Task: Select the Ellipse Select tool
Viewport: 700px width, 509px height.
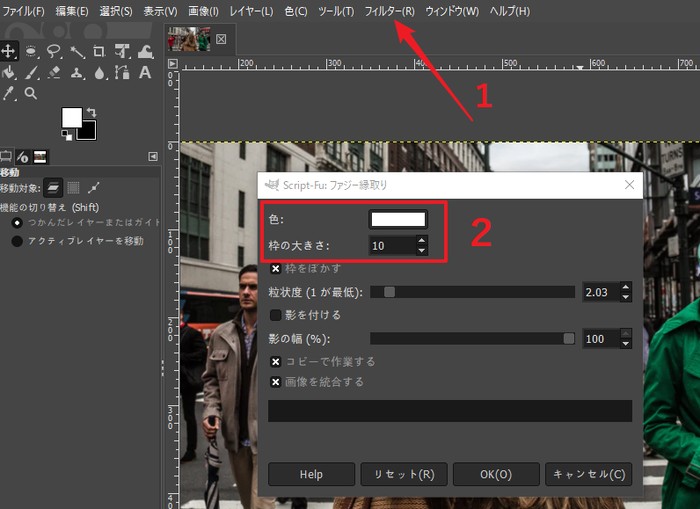Action: (x=31, y=52)
